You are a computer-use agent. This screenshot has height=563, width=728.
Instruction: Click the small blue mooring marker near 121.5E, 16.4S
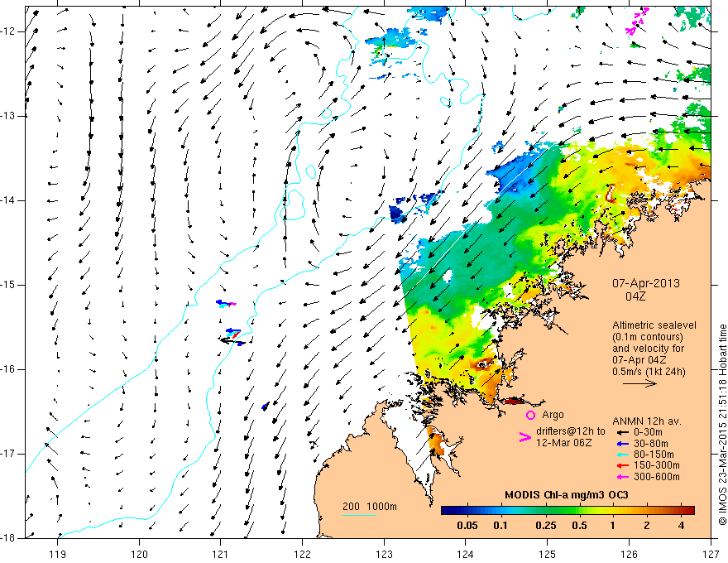pos(265,407)
